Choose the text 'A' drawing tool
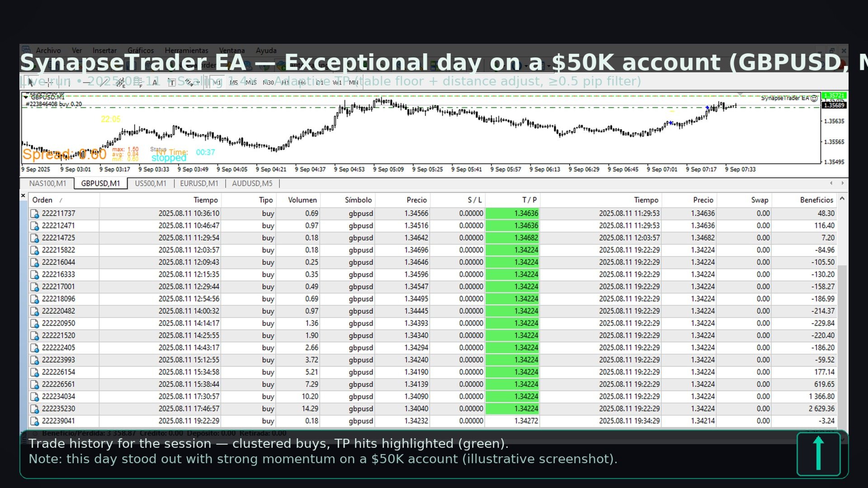 pyautogui.click(x=155, y=82)
